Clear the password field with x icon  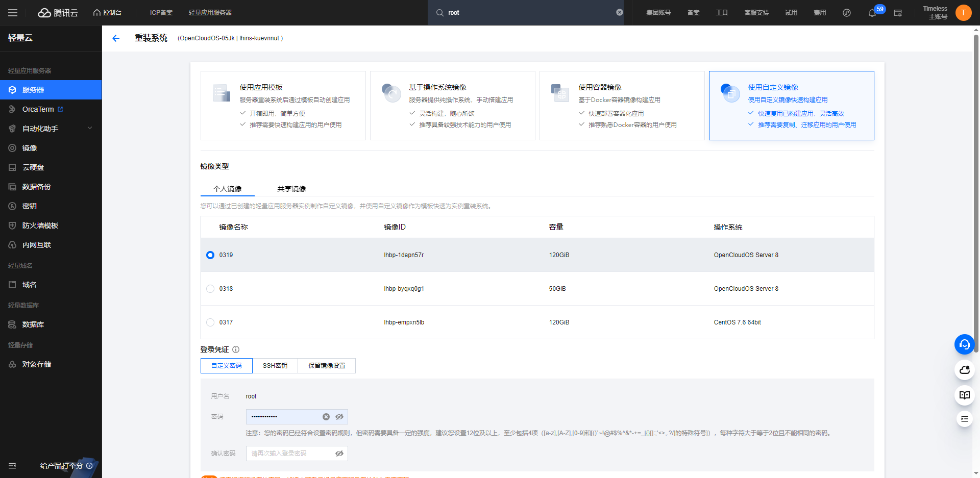pos(326,417)
